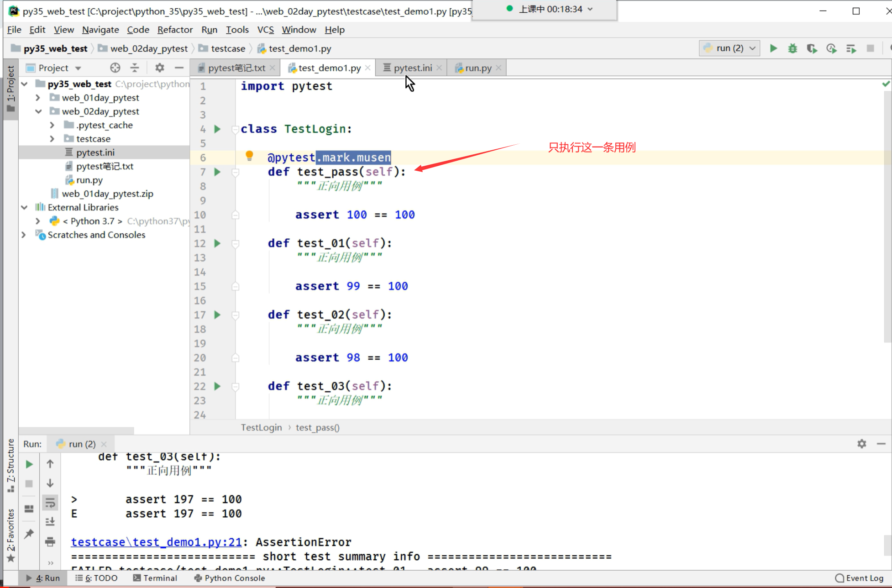The image size is (892, 588).
Task: Click the locate current file crosshair icon
Action: point(115,68)
